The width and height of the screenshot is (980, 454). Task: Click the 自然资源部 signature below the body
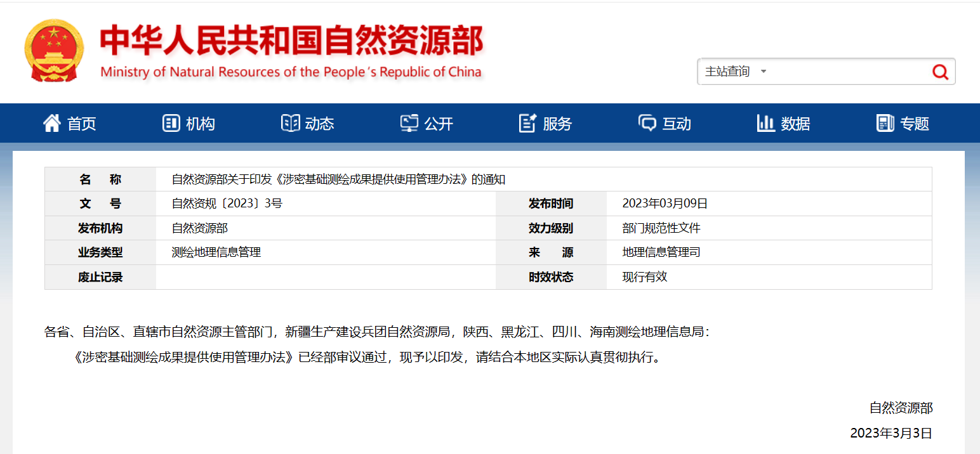click(901, 408)
